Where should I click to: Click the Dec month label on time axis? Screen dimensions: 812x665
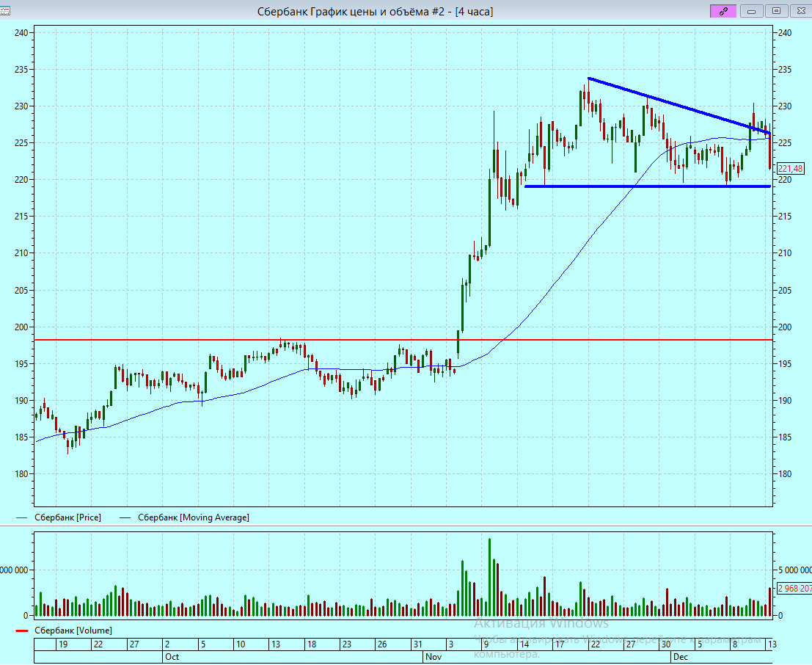pyautogui.click(x=681, y=657)
